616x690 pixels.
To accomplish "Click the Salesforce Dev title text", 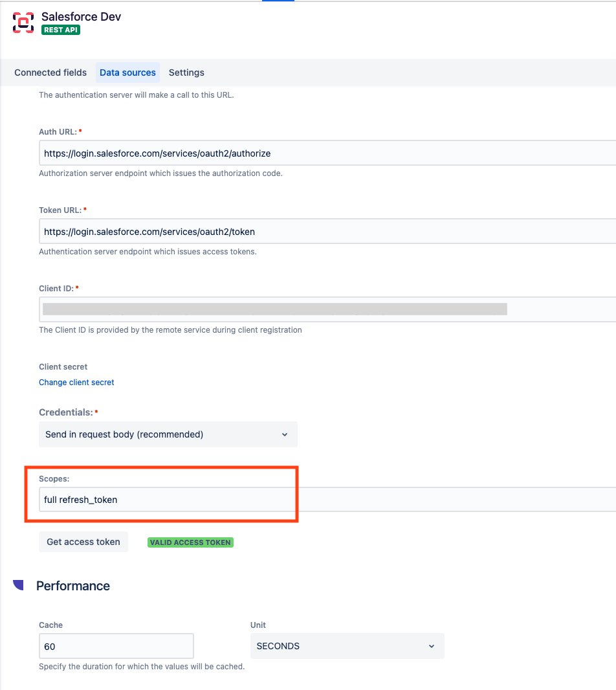I will tap(81, 16).
